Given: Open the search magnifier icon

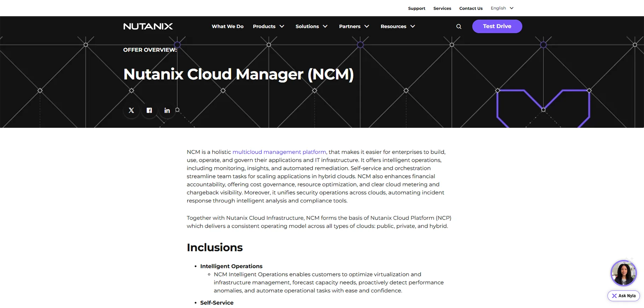Looking at the screenshot, I should [459, 27].
